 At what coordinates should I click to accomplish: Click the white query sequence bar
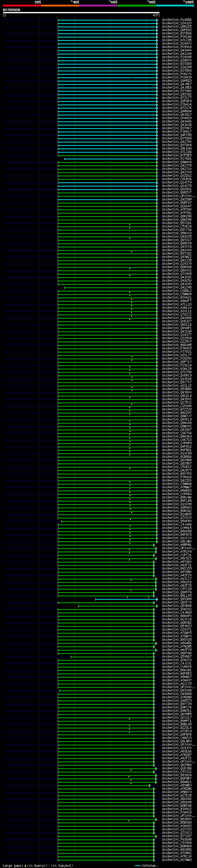coord(81,12)
